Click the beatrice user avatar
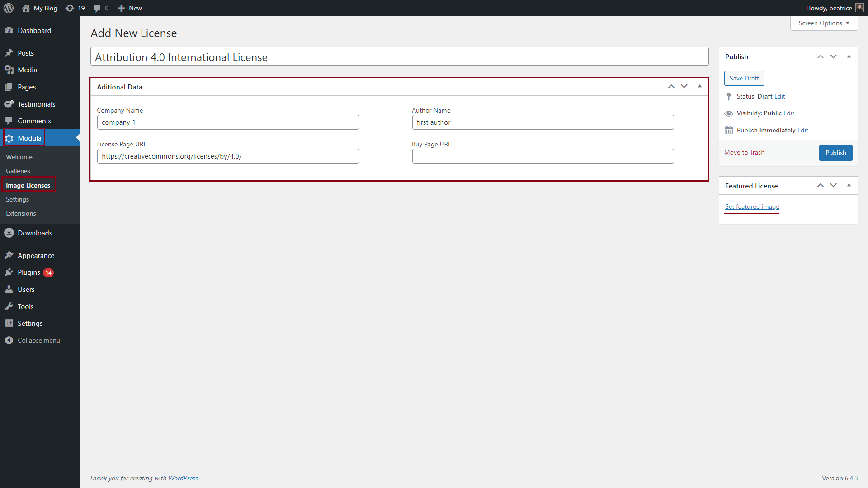Viewport: 868px width, 488px height. (859, 8)
